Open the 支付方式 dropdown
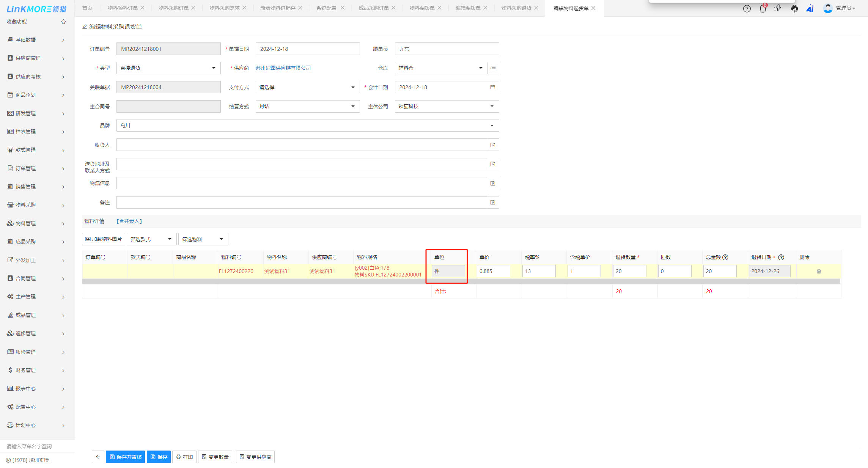This screenshot has height=468, width=868. (307, 87)
